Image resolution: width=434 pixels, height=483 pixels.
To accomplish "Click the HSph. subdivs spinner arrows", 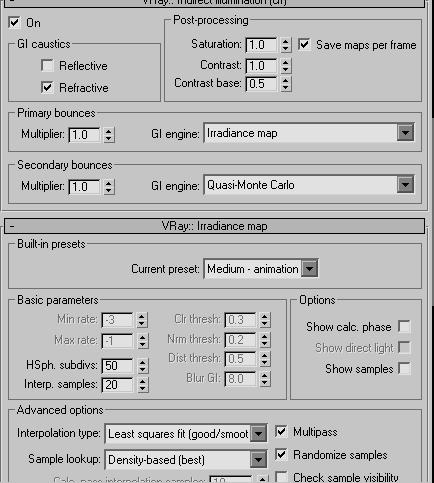I will tap(142, 366).
